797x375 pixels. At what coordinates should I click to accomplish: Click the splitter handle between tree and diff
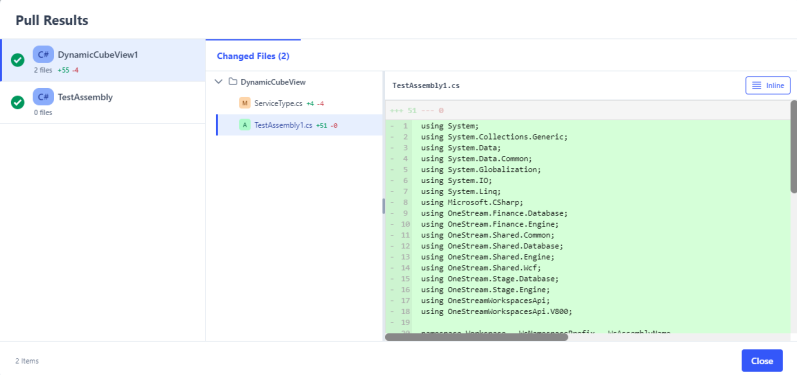click(384, 206)
